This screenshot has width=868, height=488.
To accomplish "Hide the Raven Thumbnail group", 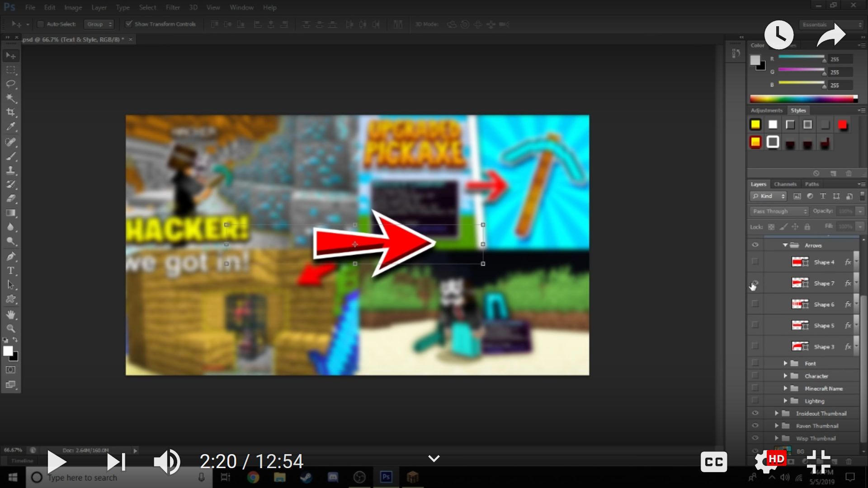I will point(755,426).
